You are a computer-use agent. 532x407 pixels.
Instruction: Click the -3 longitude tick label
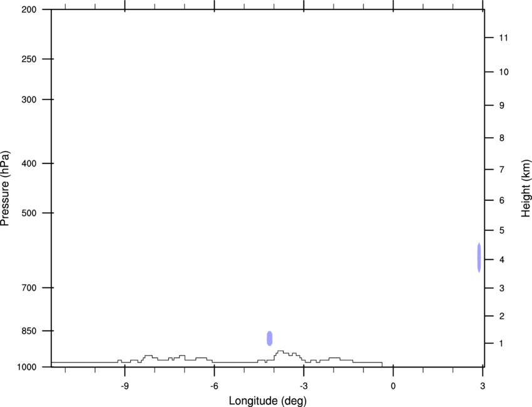point(304,386)
